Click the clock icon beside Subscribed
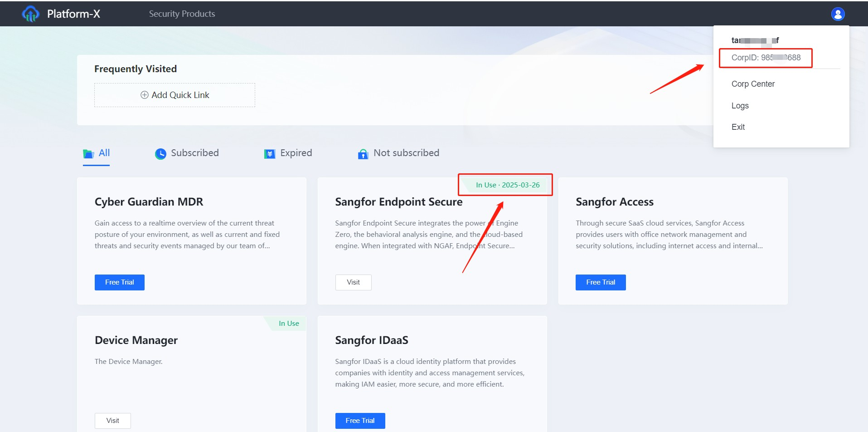The image size is (868, 432). [160, 154]
